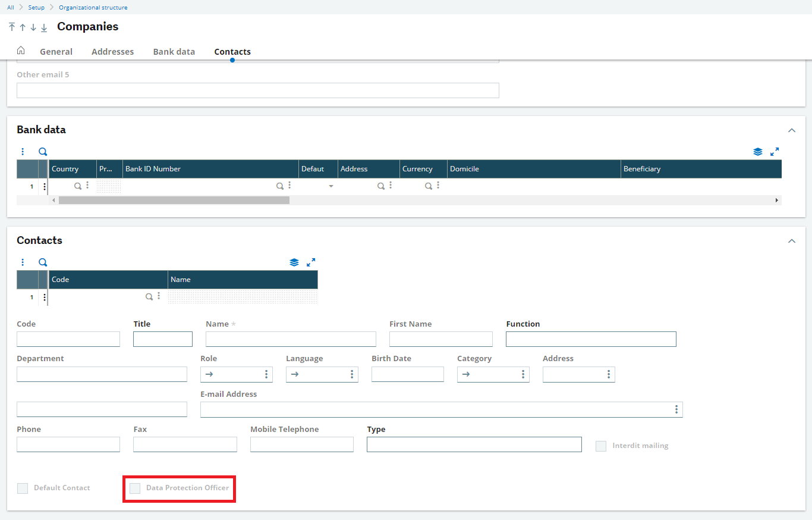Viewport: 812px width, 520px height.
Task: Open the Language dropdown
Action: pos(322,374)
